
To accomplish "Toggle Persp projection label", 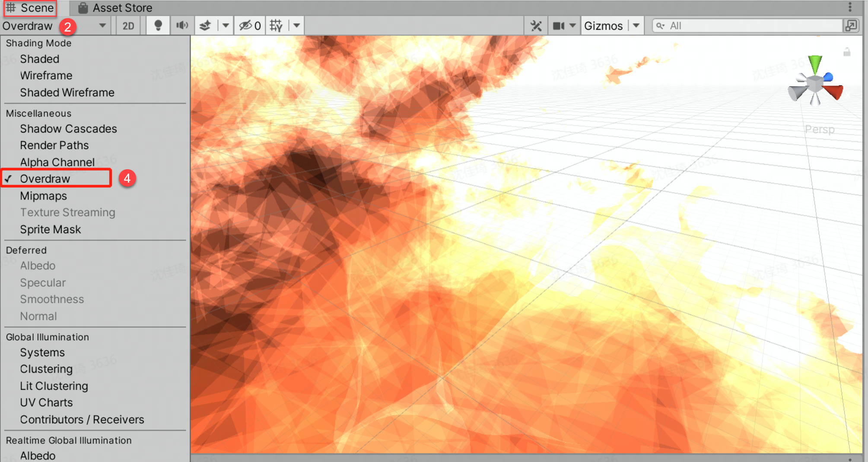I will (x=820, y=129).
